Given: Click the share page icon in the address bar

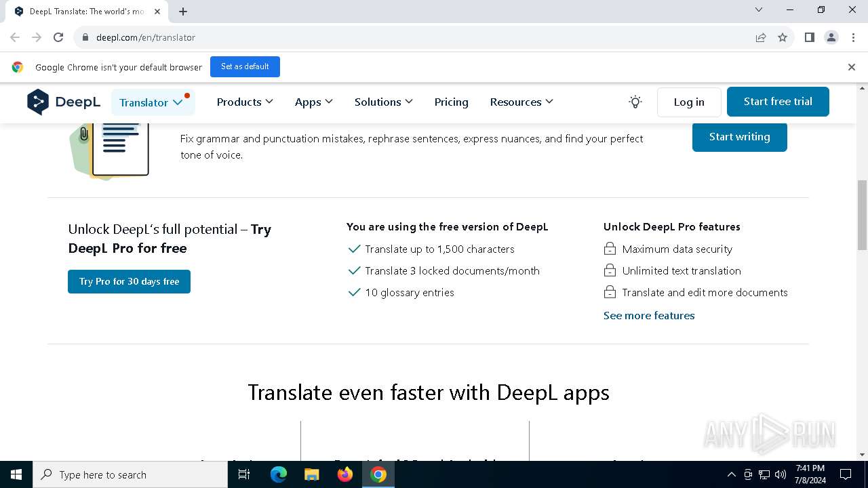Looking at the screenshot, I should click(x=761, y=37).
